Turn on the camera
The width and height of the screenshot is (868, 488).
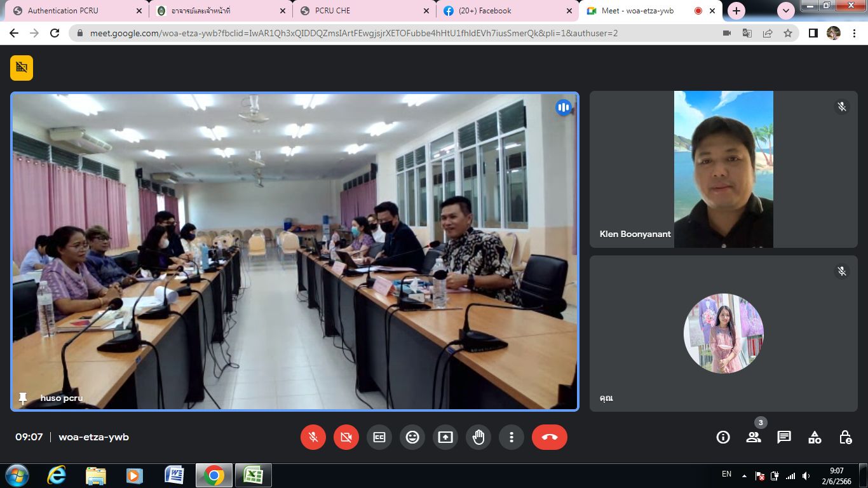pyautogui.click(x=346, y=437)
